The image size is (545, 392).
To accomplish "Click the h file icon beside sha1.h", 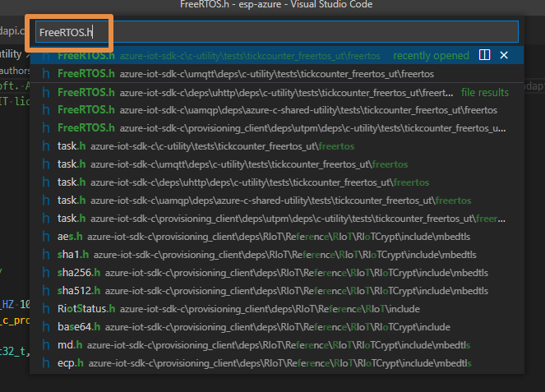I will (46, 255).
